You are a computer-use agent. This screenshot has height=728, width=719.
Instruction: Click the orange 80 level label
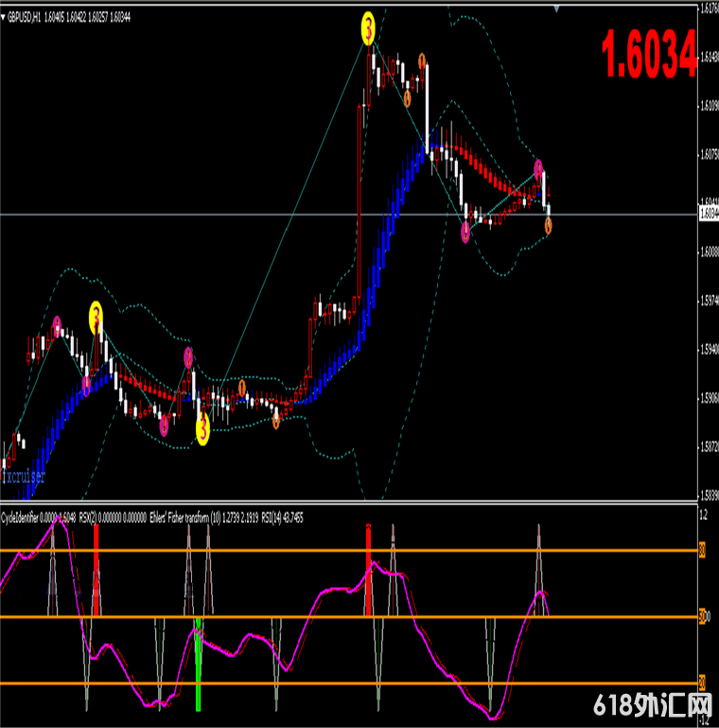(x=702, y=550)
